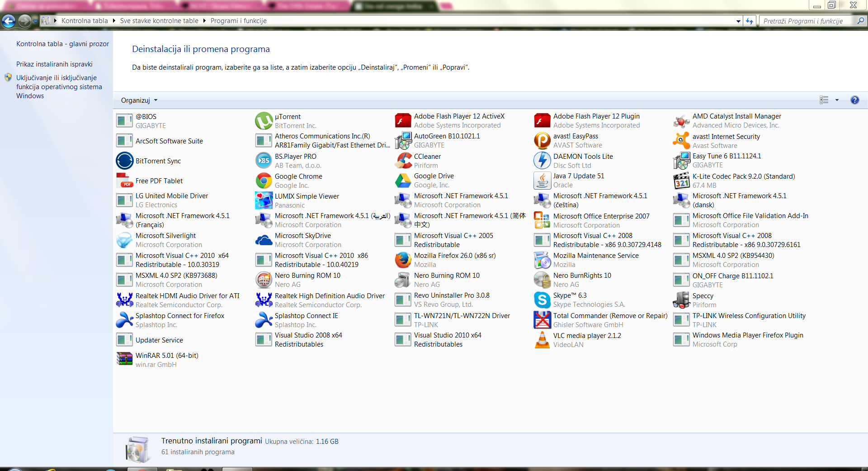Open the Help question mark icon
The width and height of the screenshot is (868, 471).
coord(854,100)
